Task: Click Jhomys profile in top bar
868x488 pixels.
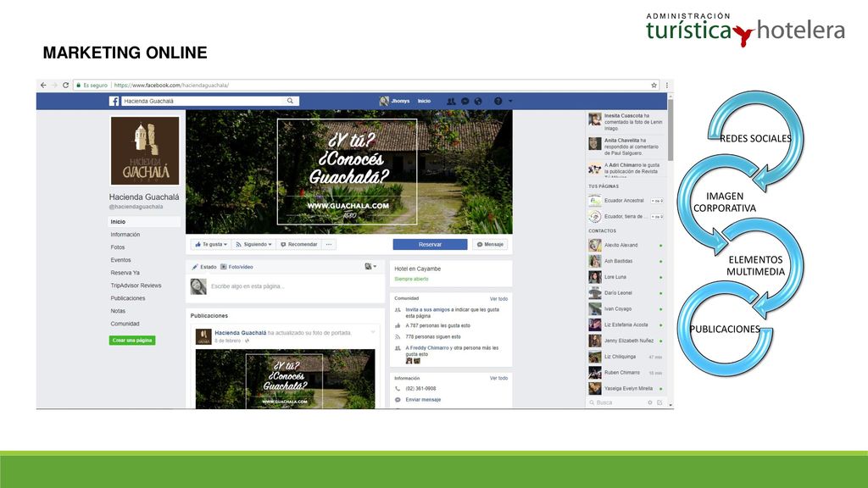Action: pos(395,102)
